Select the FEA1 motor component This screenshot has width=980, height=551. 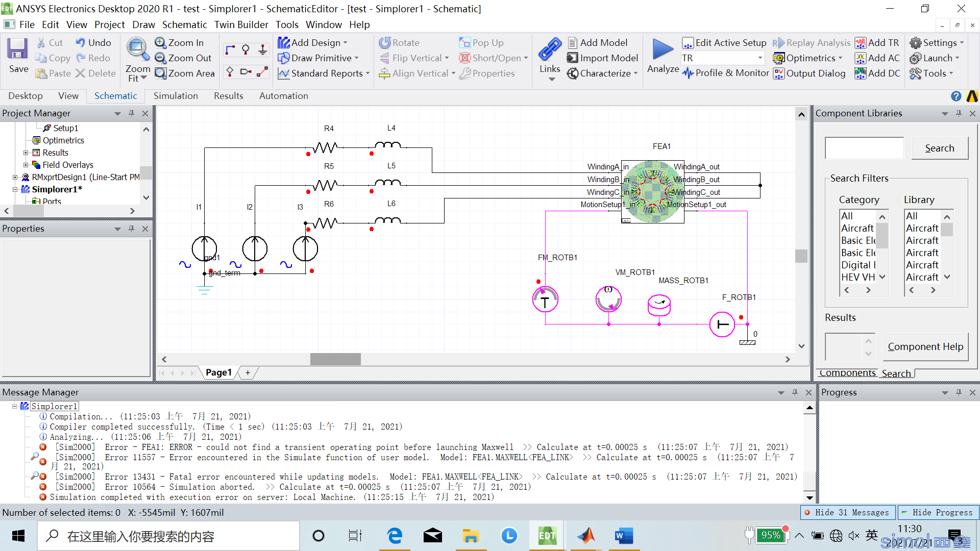click(x=652, y=191)
